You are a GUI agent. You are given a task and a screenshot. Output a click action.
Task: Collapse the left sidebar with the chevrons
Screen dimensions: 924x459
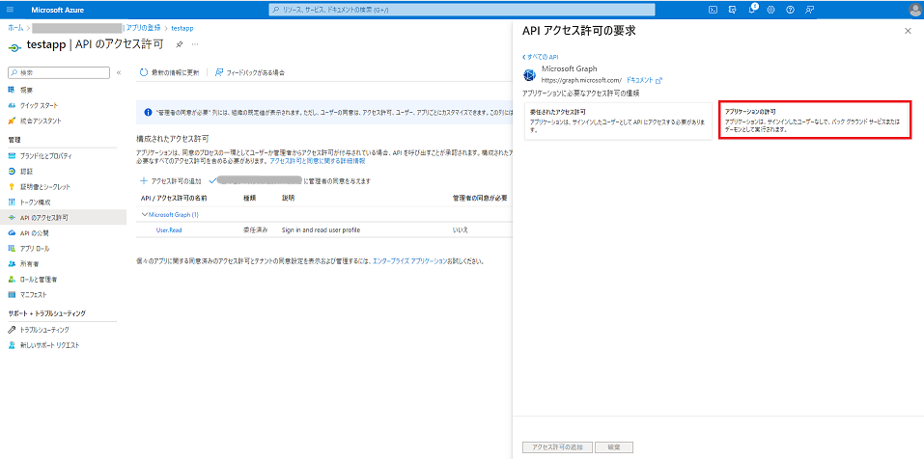click(x=118, y=72)
